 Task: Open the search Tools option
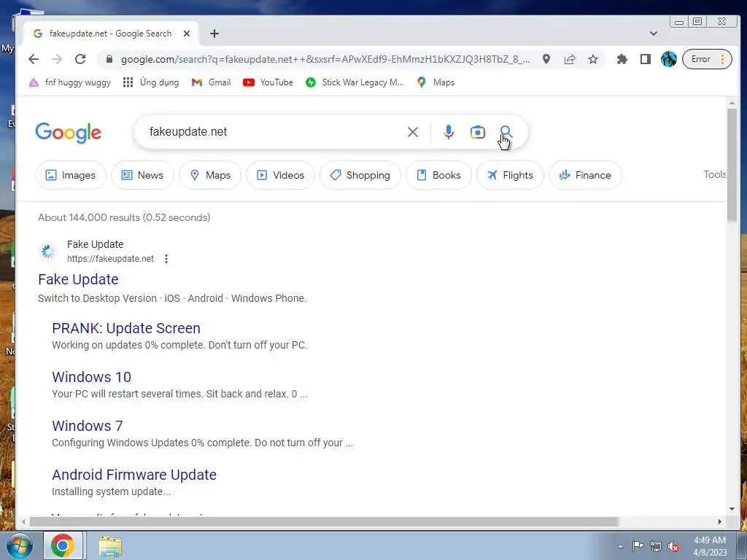[x=715, y=174]
